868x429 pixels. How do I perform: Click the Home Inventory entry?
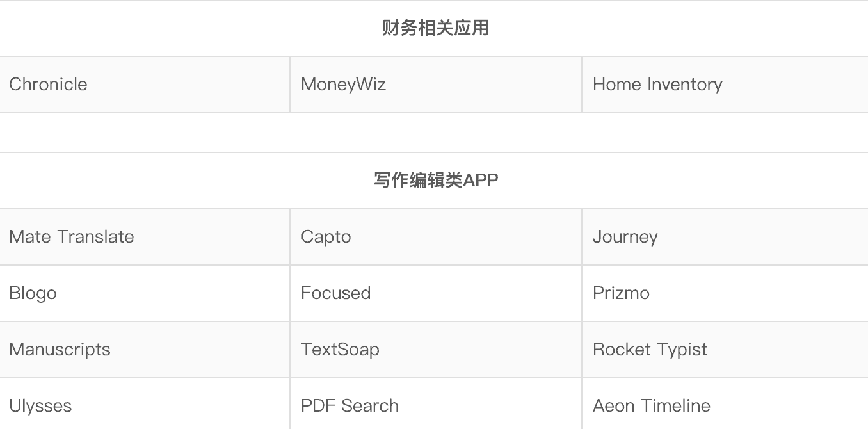[x=657, y=85]
